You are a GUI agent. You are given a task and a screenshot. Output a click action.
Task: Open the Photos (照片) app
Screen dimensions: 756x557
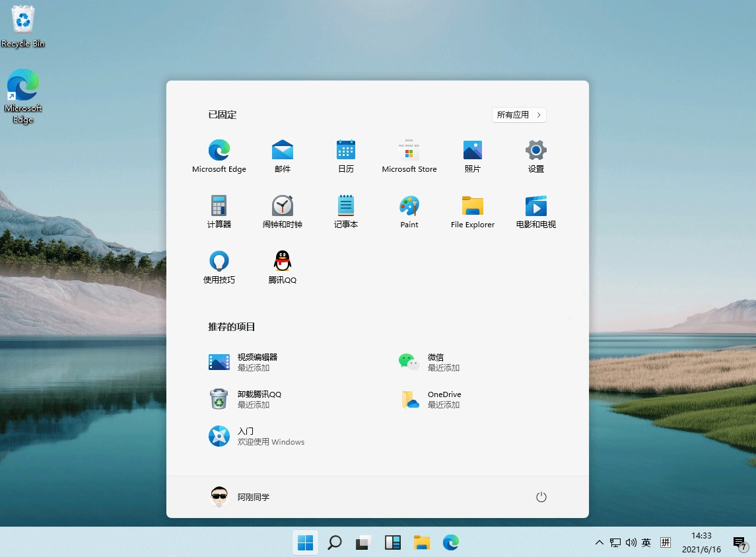coord(472,155)
